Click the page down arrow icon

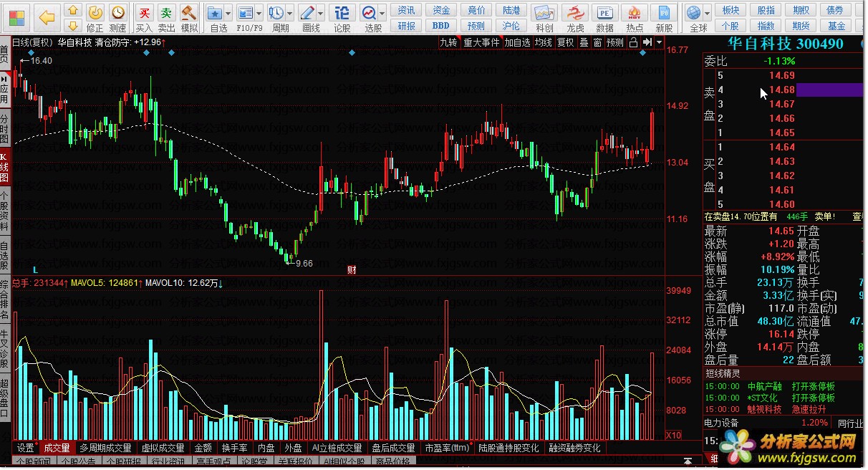tap(72, 25)
